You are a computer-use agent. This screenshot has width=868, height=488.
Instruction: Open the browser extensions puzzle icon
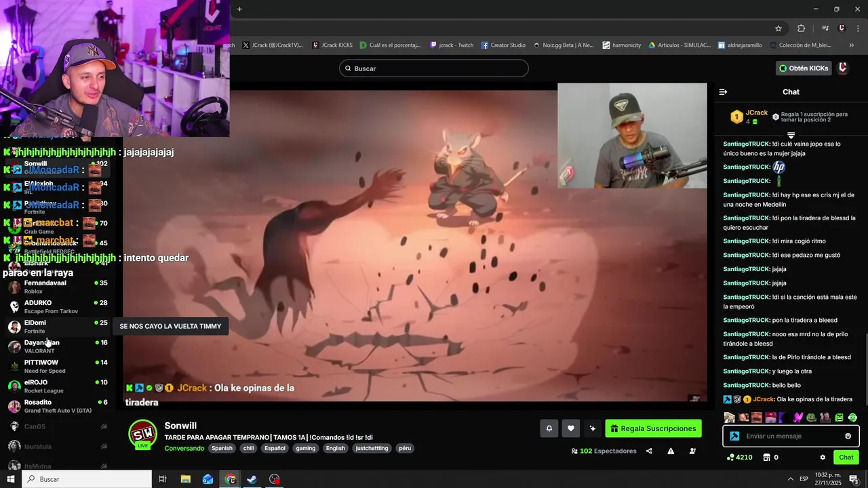802,28
